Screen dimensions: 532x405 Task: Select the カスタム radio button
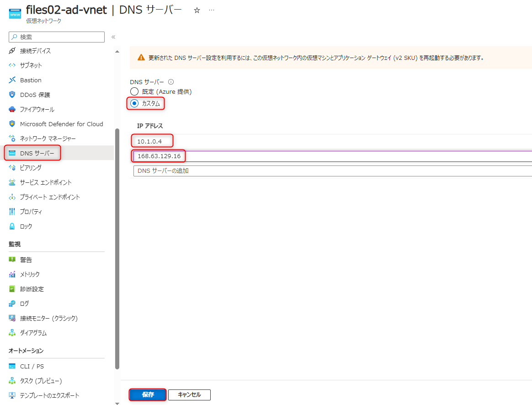pyautogui.click(x=134, y=104)
